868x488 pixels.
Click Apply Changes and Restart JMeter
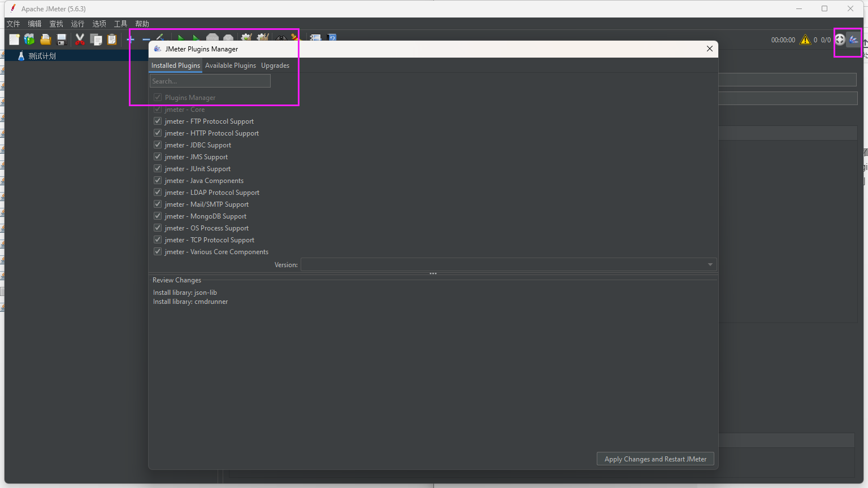click(656, 459)
